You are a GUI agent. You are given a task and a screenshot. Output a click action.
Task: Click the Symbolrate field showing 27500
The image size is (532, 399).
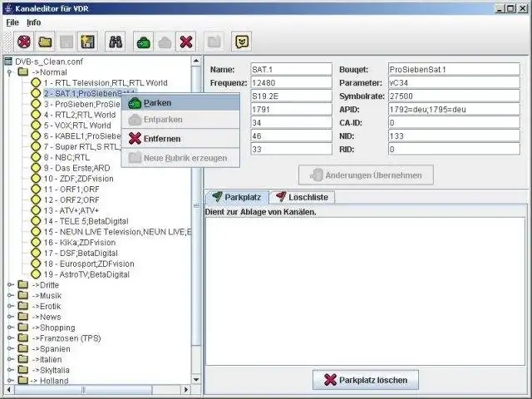coord(454,96)
